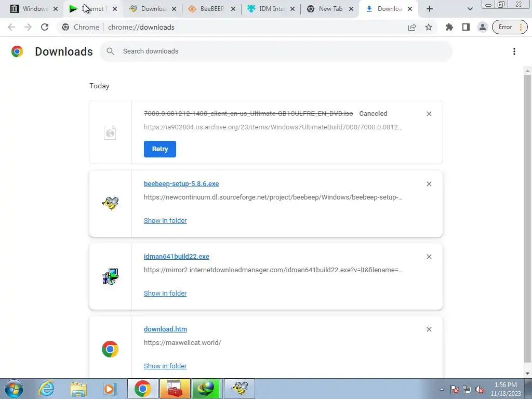This screenshot has height=399, width=532.
Task: Open Action Center flag icon
Action: tap(455, 389)
